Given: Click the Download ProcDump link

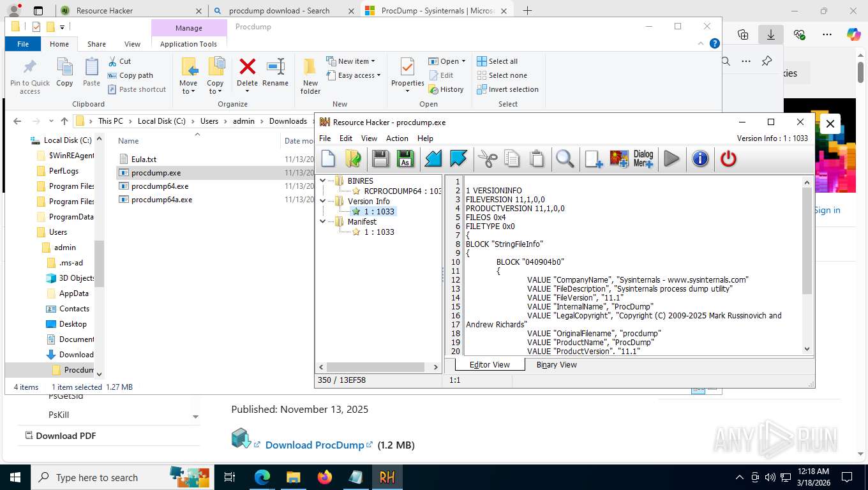Looking at the screenshot, I should point(315,445).
